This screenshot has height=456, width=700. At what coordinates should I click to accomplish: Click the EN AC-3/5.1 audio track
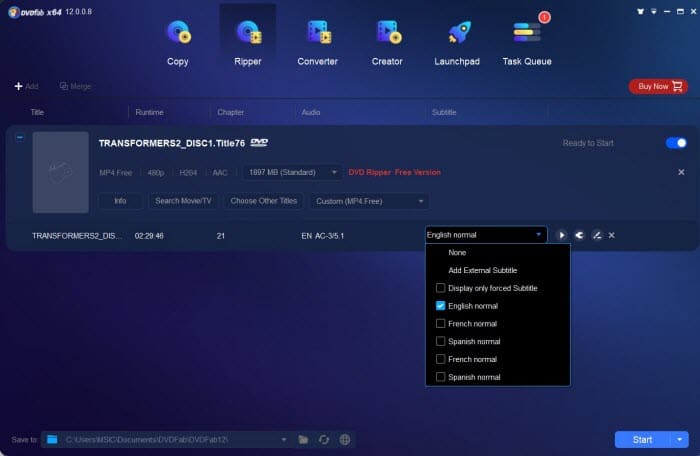(322, 236)
